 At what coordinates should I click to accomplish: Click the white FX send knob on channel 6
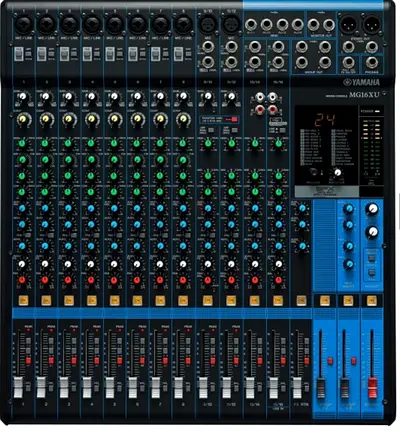137,264
